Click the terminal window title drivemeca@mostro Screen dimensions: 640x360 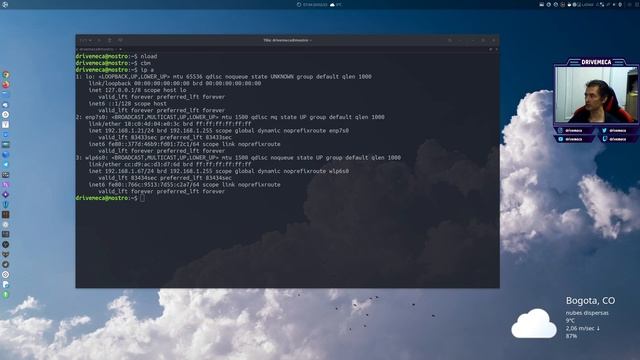click(x=287, y=40)
